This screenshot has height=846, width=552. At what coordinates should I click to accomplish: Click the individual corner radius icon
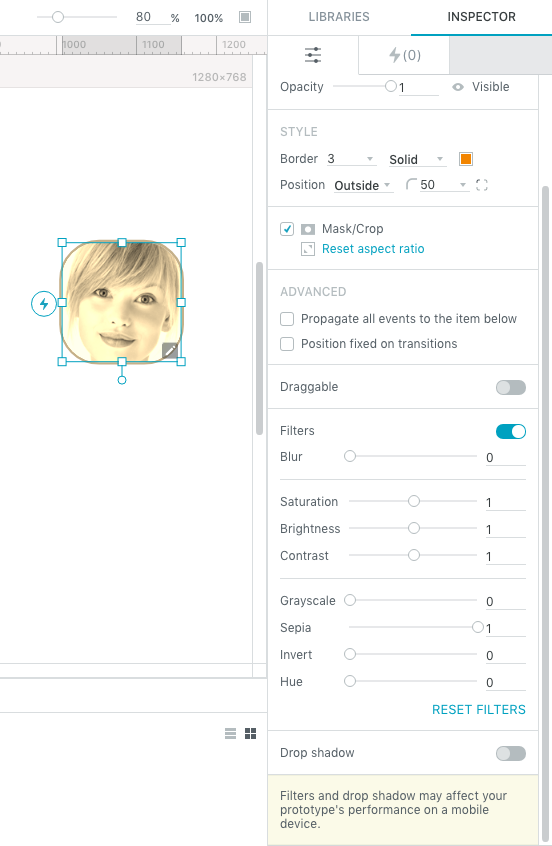482,185
